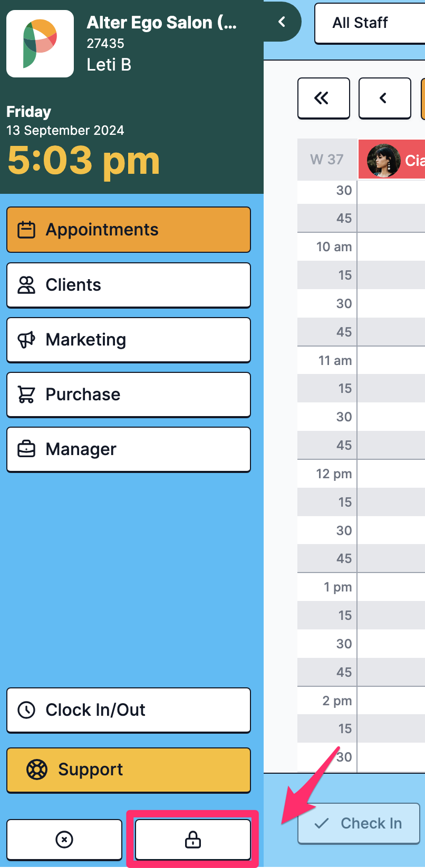Image resolution: width=425 pixels, height=868 pixels.
Task: Select the 10 am time slot
Action: point(391,246)
